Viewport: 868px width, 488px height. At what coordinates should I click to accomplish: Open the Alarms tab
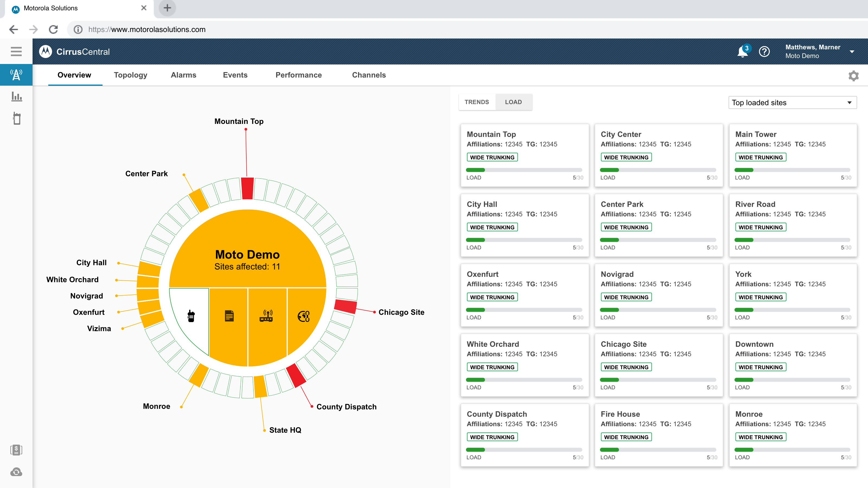coord(183,75)
